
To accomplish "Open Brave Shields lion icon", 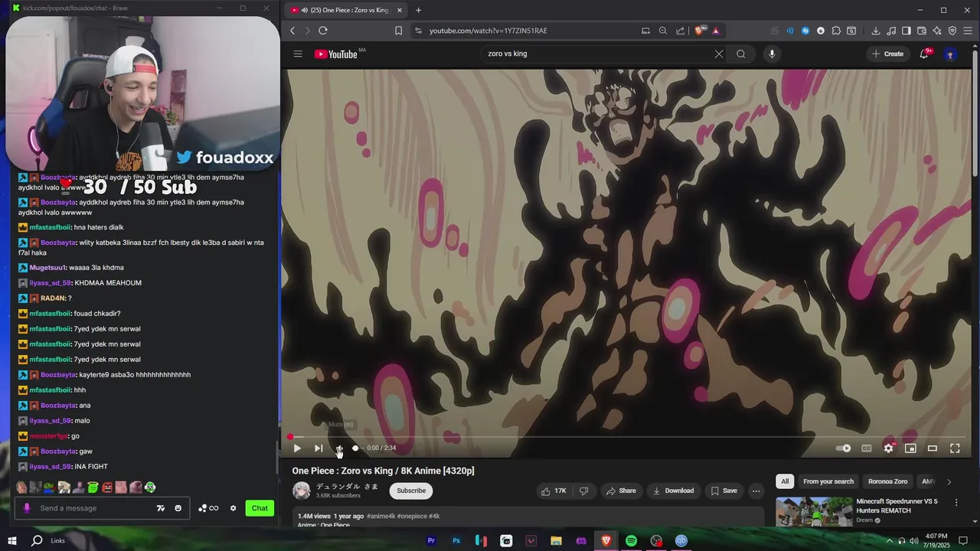I will coord(700,31).
